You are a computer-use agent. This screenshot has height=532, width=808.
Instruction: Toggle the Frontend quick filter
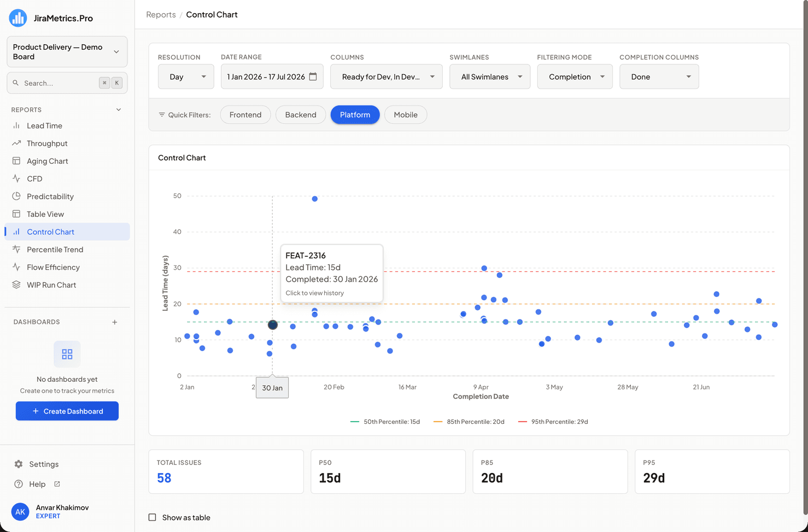coord(245,115)
